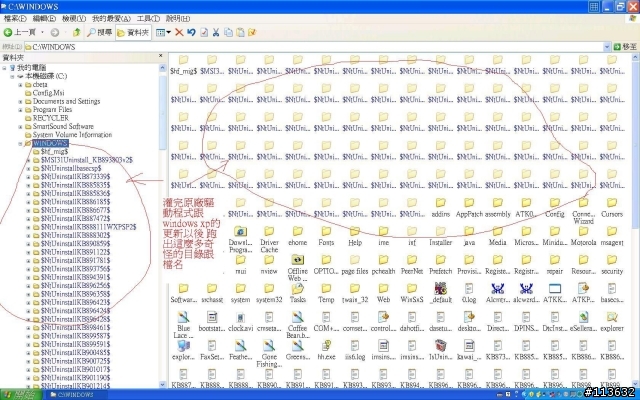Image resolution: width=640 pixels, height=400 pixels.
Task: Expand Documents and Settings tree node
Action: 20,101
